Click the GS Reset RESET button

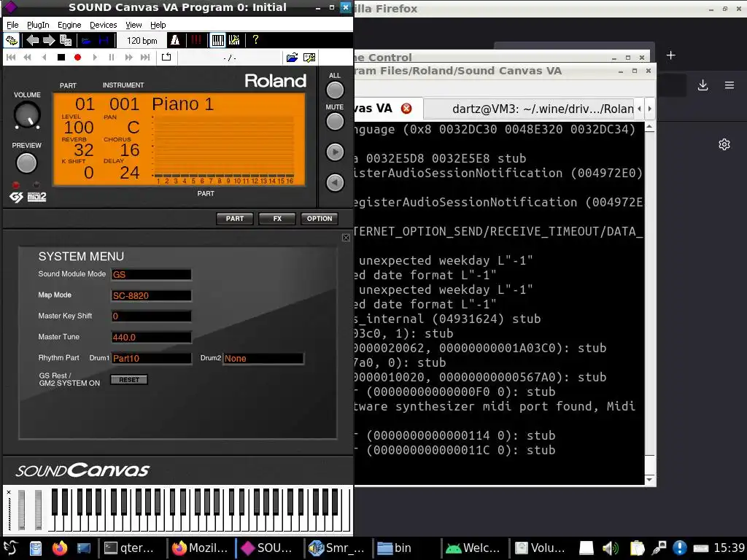(x=129, y=379)
